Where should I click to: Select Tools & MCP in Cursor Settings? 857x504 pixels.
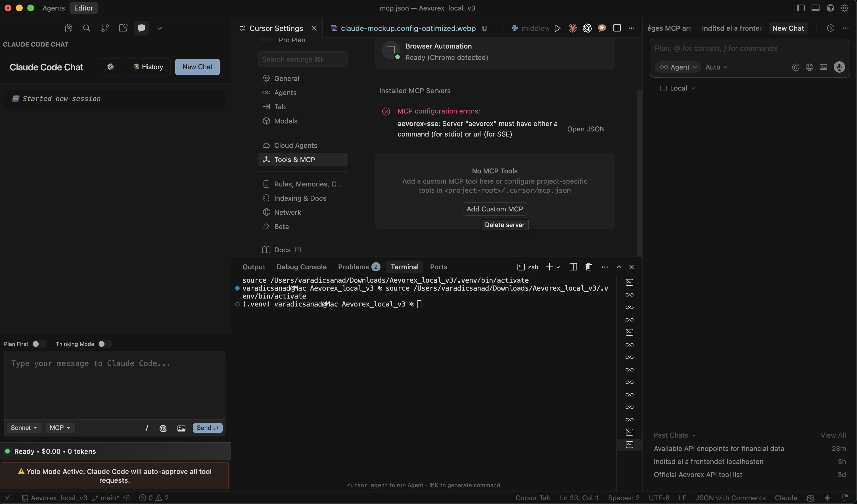302,159
